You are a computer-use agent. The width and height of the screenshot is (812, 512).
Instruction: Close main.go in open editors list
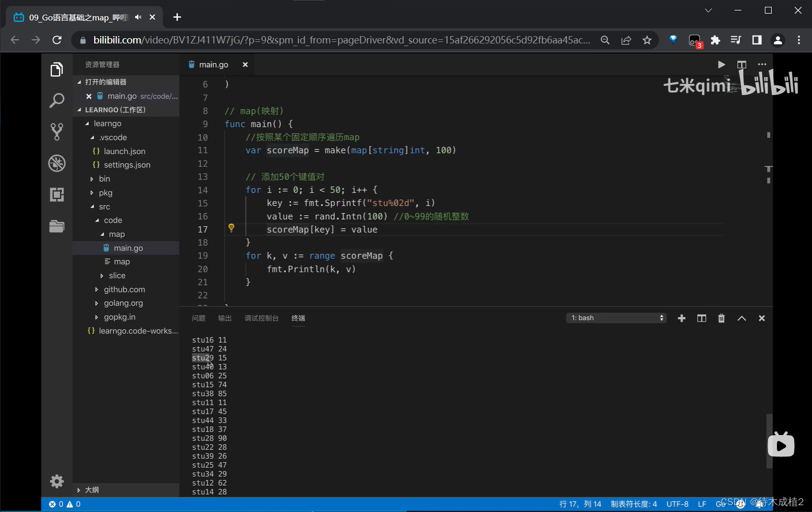[89, 96]
